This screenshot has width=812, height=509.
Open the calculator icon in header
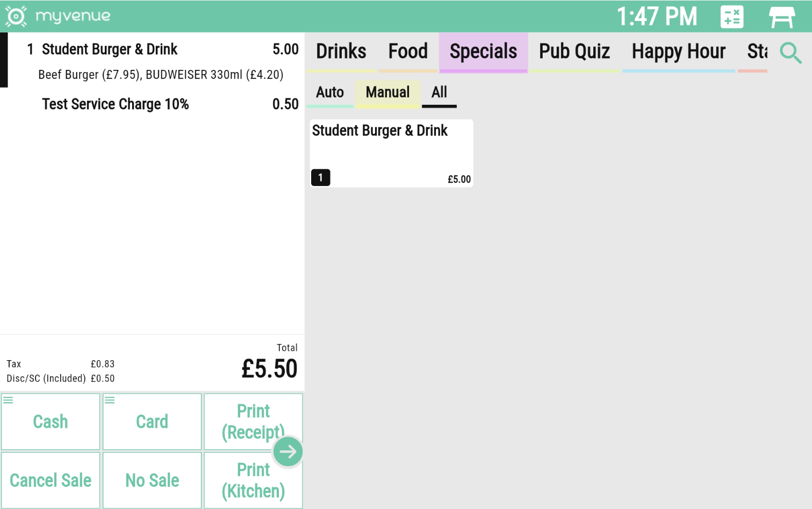pos(731,17)
